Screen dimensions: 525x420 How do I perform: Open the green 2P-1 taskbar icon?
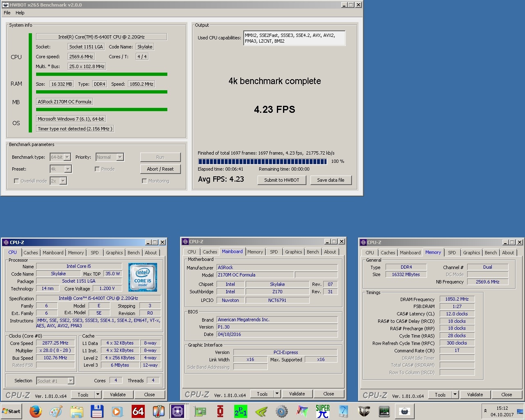coord(241,411)
